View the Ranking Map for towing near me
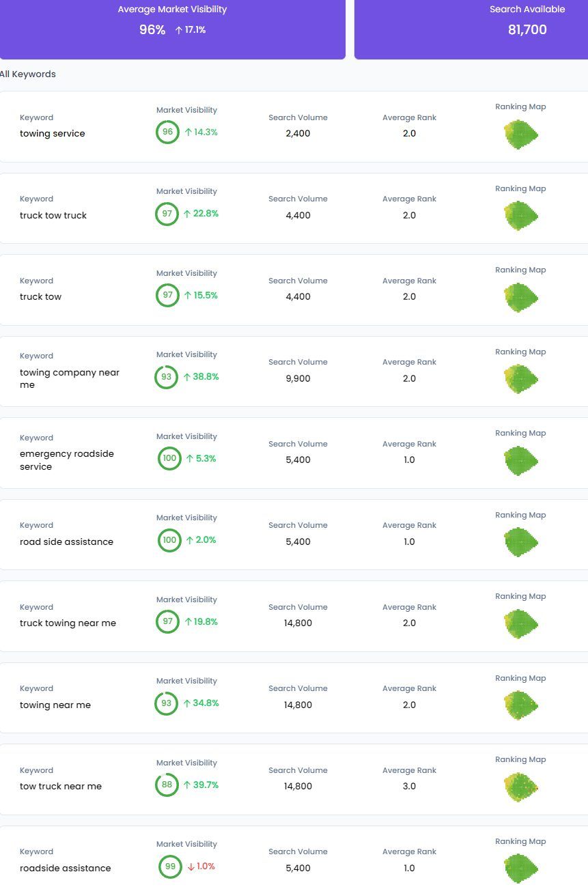The image size is (588, 887). (521, 705)
